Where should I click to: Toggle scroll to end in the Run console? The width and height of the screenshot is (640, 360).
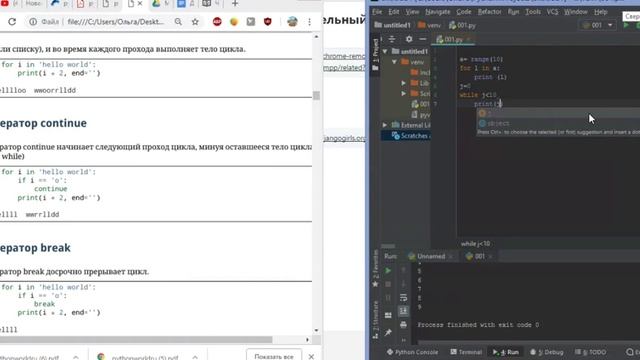click(403, 311)
